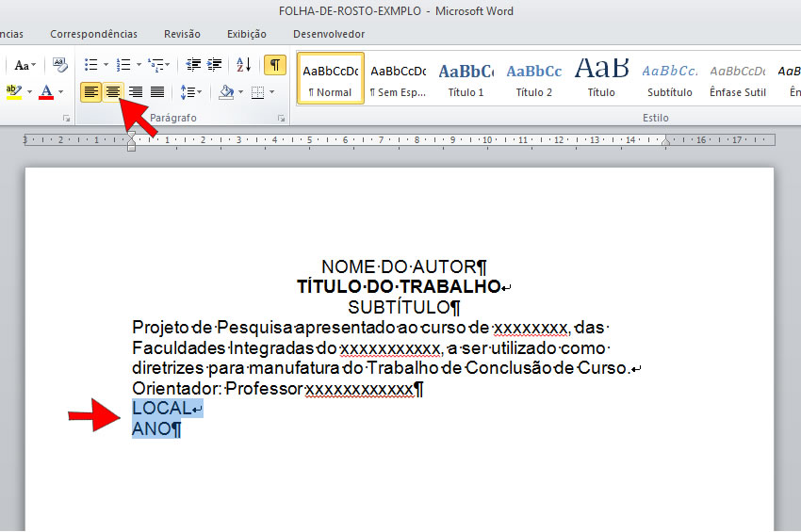801x532 pixels.
Task: Decrease the paragraph indent
Action: tap(193, 65)
